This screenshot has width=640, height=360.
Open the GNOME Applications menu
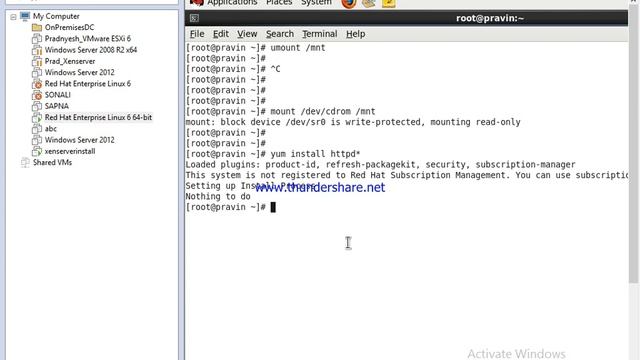pyautogui.click(x=232, y=3)
